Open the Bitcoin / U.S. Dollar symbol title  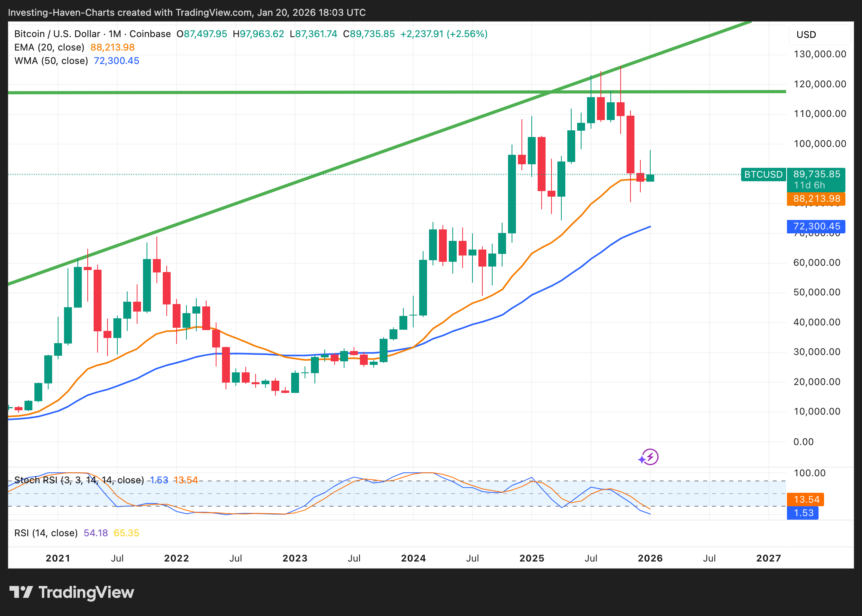coord(57,34)
